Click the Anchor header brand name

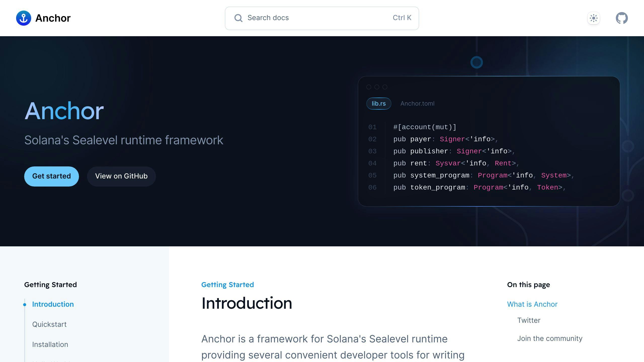(x=53, y=18)
